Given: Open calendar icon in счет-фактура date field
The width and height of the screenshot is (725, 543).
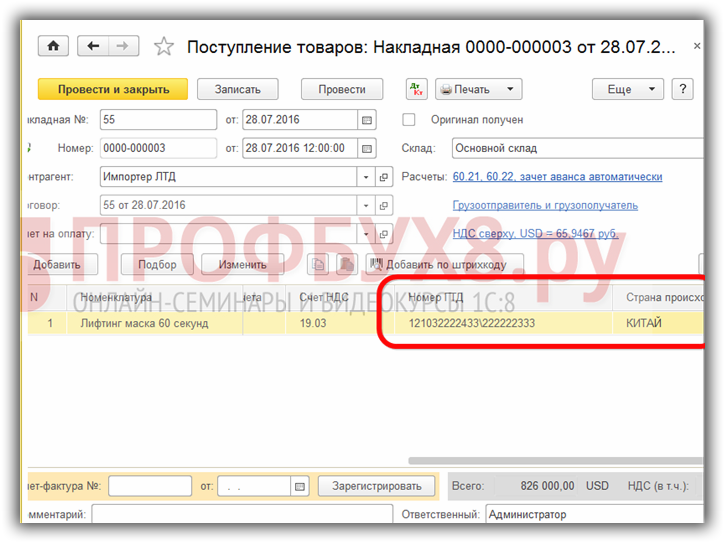Looking at the screenshot, I should 299,486.
